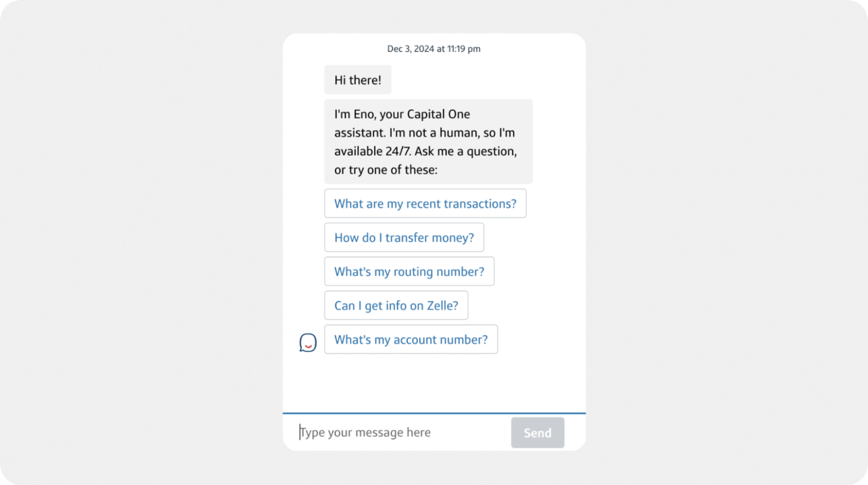This screenshot has height=485, width=868.
Task: Click the "Hi there!" message bubble
Action: point(357,79)
